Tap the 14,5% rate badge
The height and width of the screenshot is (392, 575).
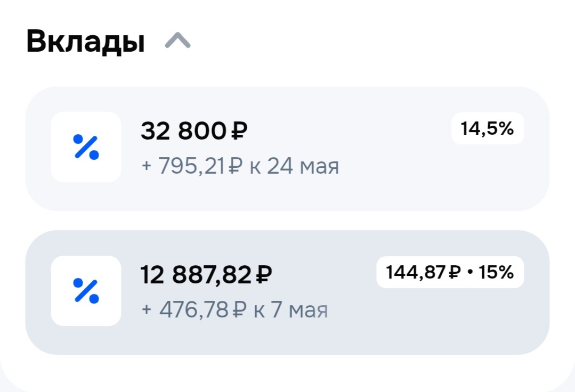pos(487,128)
